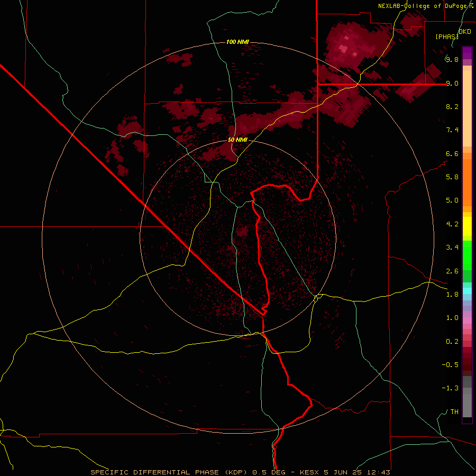
Task: Click the 0.2 value on the color scale
Action: (x=452, y=342)
